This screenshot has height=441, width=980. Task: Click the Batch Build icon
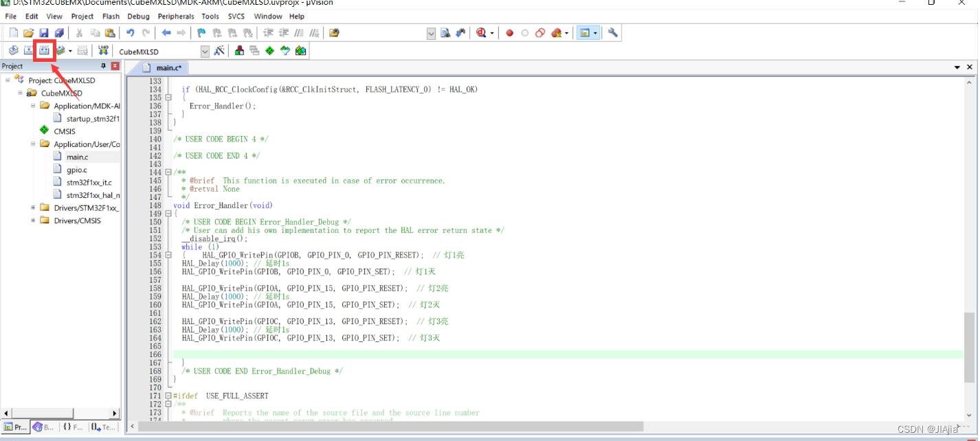[60, 51]
